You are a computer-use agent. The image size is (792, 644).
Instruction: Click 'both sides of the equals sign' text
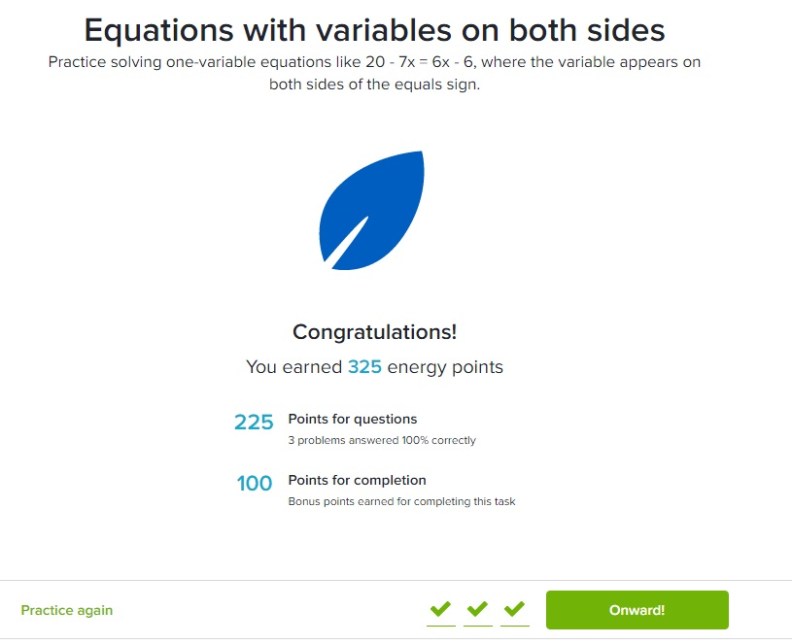point(374,85)
